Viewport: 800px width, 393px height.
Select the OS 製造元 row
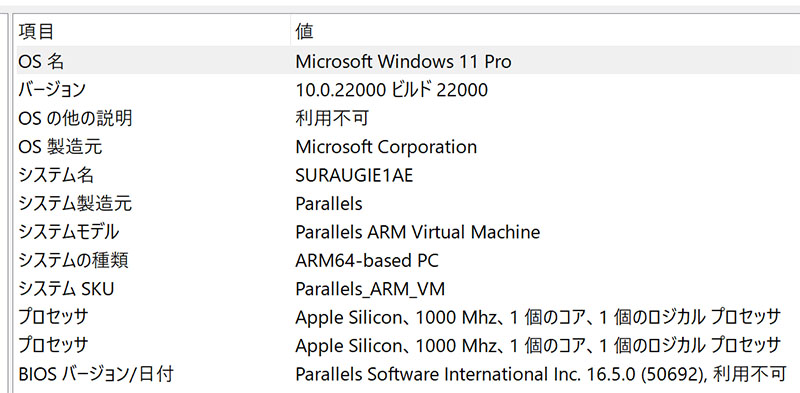click(408, 147)
